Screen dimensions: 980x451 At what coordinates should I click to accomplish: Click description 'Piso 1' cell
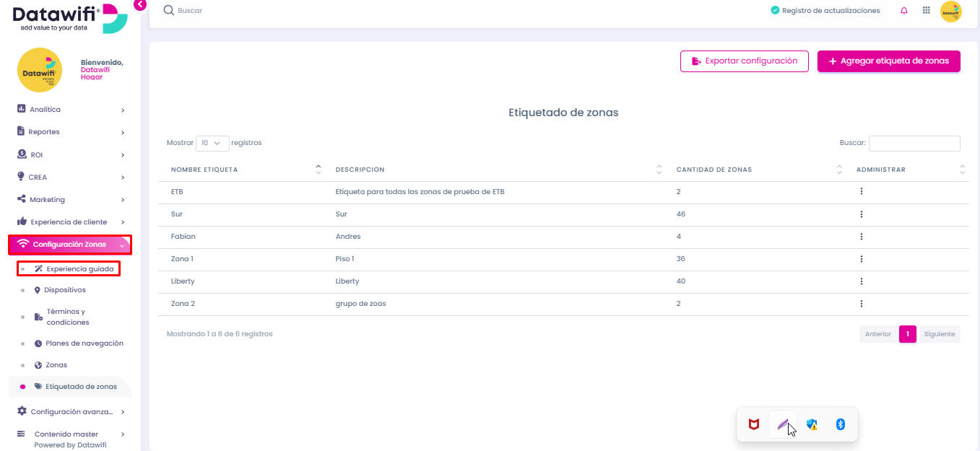coord(345,259)
